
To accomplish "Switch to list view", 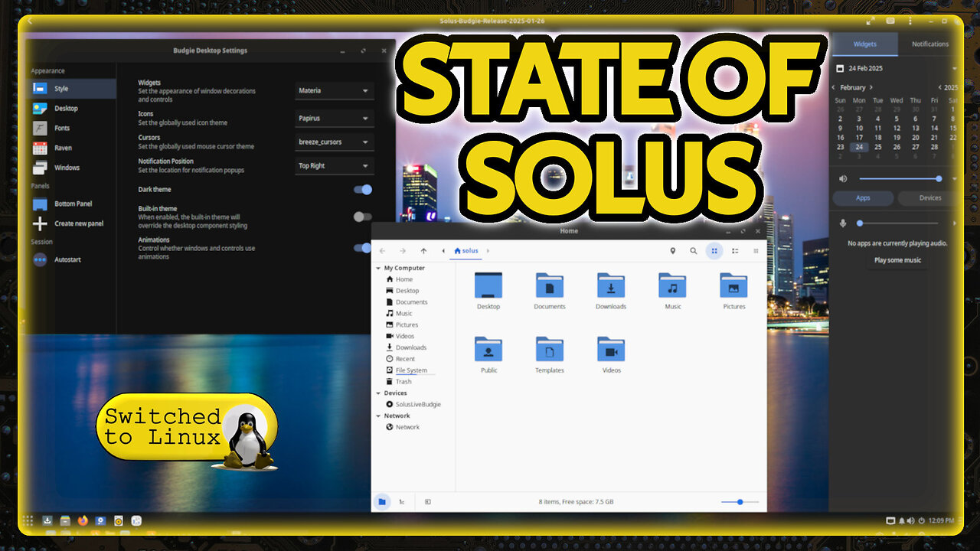I will [735, 251].
